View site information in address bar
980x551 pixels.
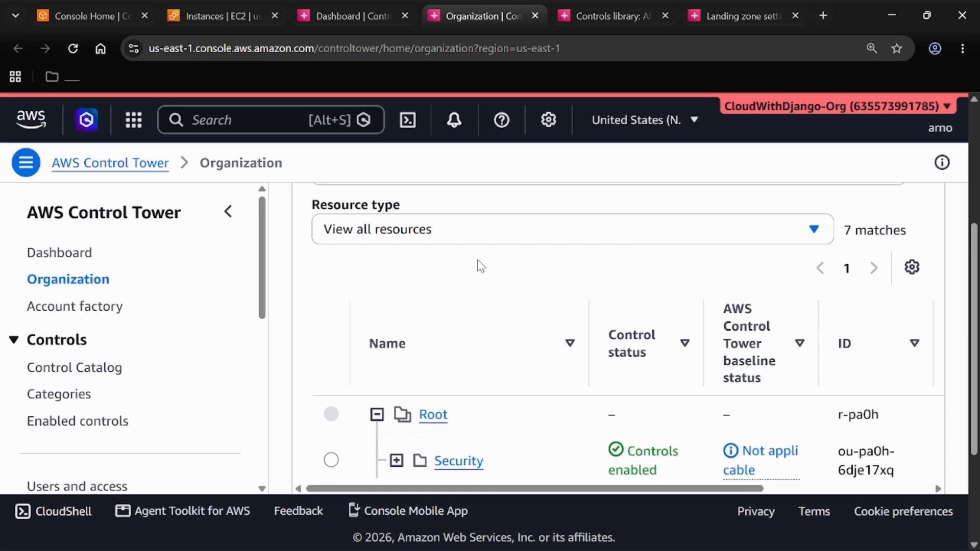point(134,48)
